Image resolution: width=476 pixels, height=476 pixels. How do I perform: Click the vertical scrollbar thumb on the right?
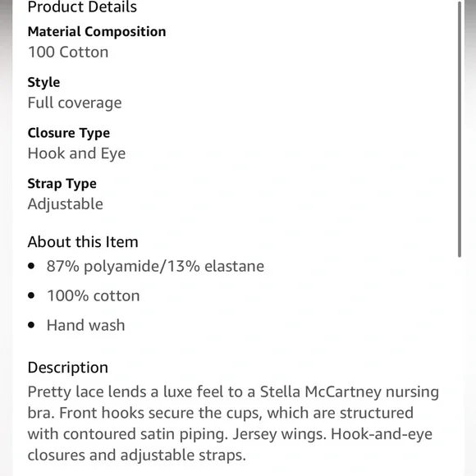[x=460, y=130]
